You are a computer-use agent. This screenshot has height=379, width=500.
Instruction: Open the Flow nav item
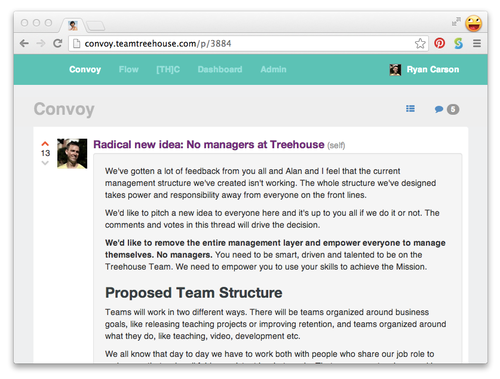coord(129,69)
